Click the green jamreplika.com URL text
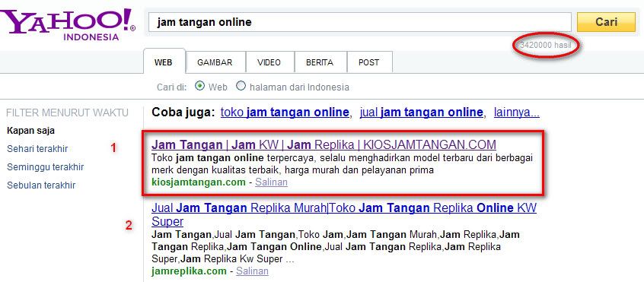Viewport: 644px width, 282px height. coord(189,271)
